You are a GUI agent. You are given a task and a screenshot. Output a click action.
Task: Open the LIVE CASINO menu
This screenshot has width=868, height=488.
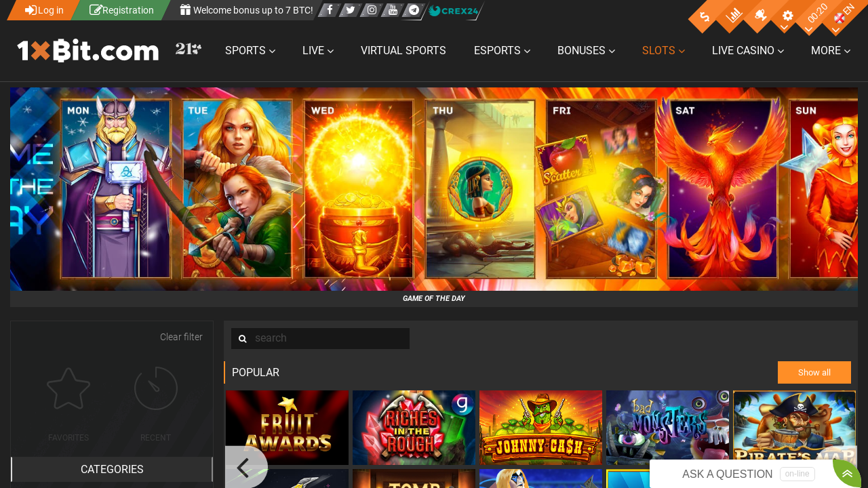[748, 51]
